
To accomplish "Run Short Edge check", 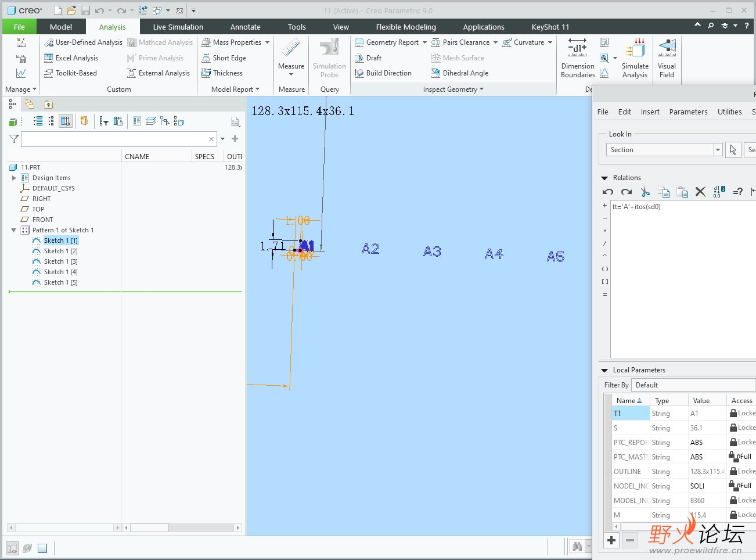I will (224, 58).
